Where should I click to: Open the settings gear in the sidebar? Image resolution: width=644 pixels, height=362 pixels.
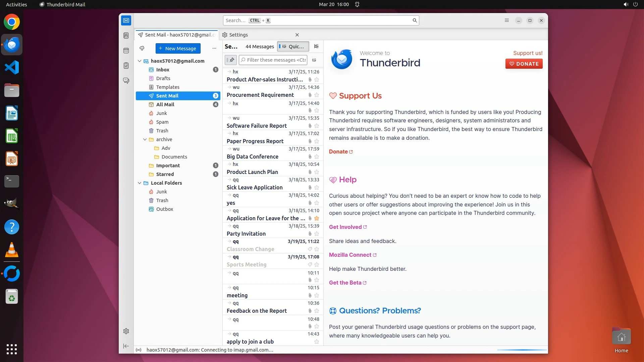tap(126, 331)
